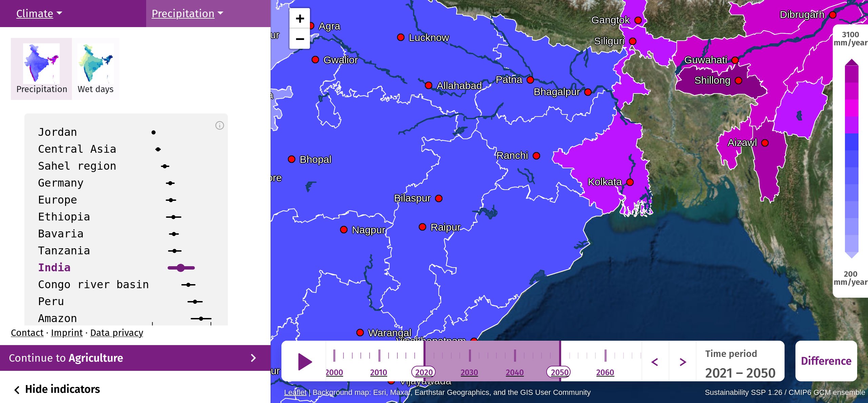Open the info icon in indicator chart
The width and height of the screenshot is (868, 403).
(220, 126)
